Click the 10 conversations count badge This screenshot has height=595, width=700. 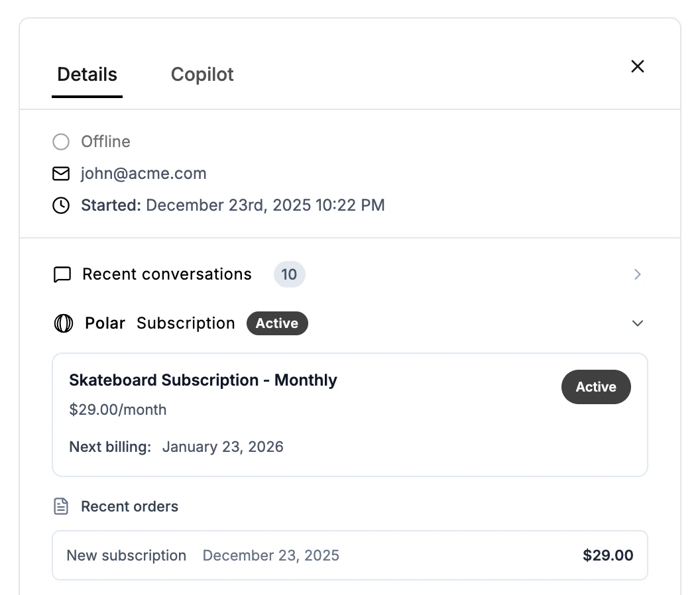click(289, 274)
